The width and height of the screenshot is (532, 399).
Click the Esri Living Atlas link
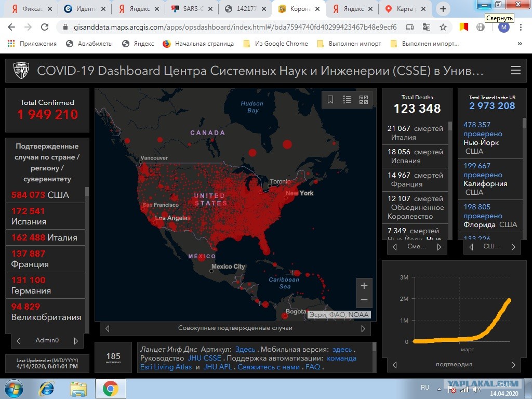[166, 367]
